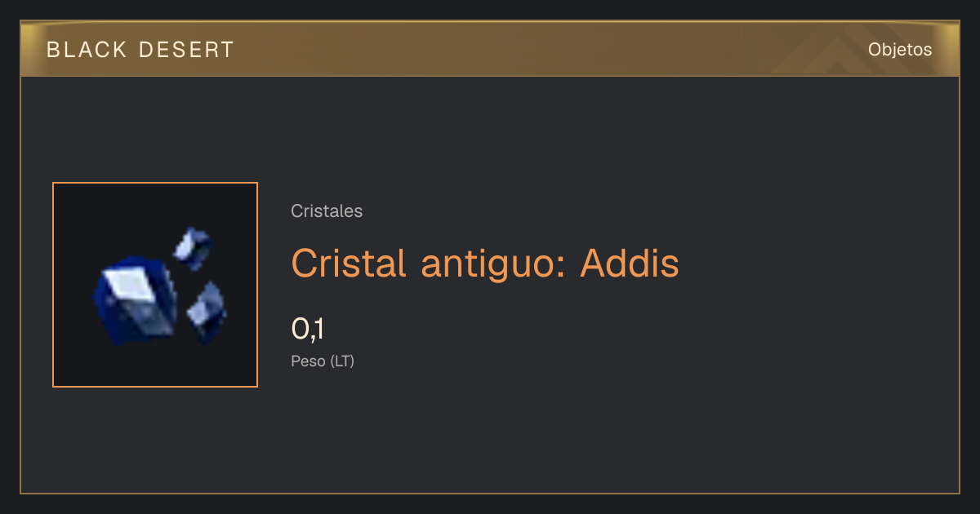Click the word Addis in the title

point(630,263)
